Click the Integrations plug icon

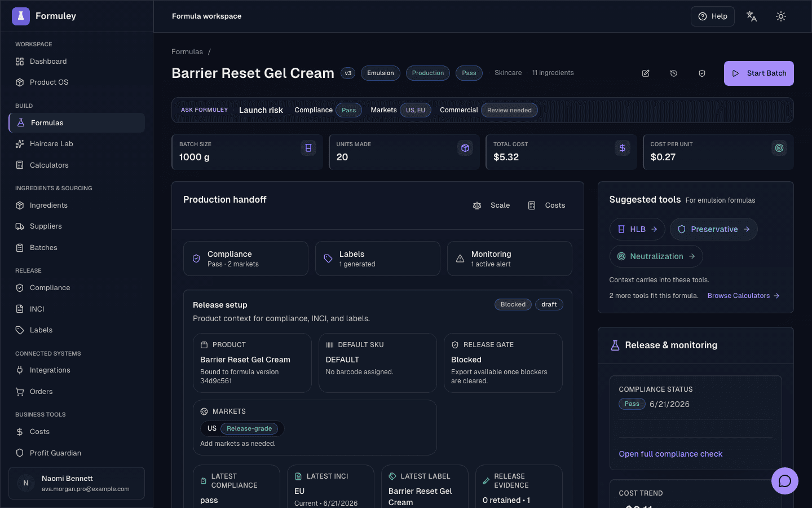[x=20, y=370]
